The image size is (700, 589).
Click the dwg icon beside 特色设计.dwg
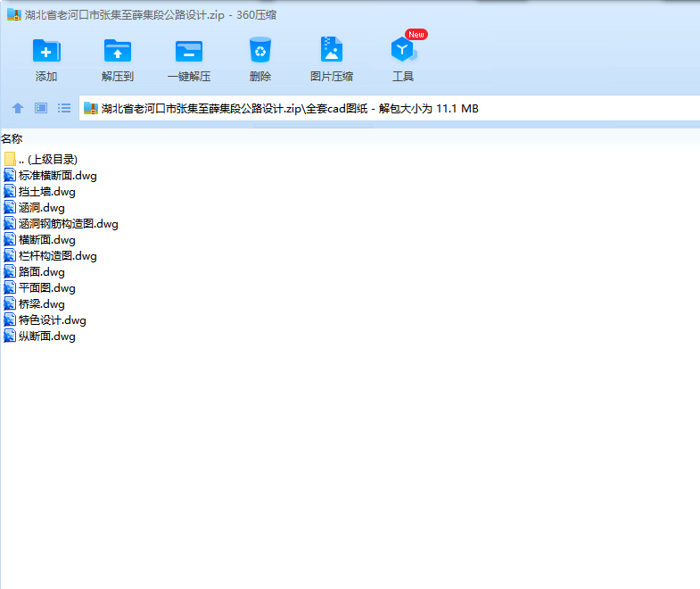point(10,320)
